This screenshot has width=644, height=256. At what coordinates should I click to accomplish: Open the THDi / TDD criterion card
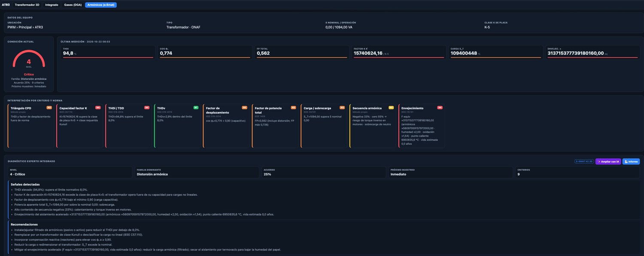(128, 126)
